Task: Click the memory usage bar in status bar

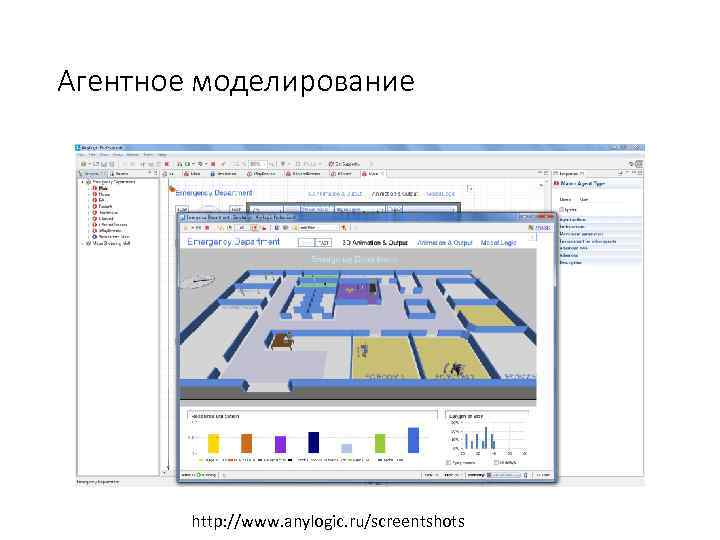Action: coord(502,475)
